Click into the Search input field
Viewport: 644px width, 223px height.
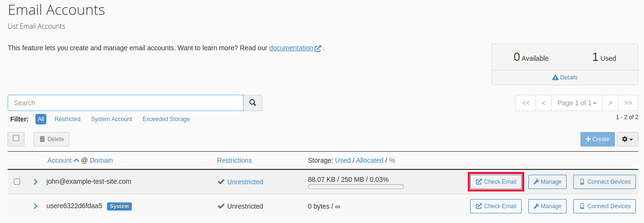(126, 103)
